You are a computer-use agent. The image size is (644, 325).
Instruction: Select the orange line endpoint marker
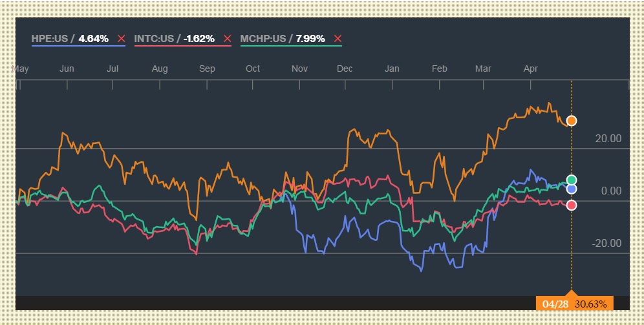click(572, 121)
